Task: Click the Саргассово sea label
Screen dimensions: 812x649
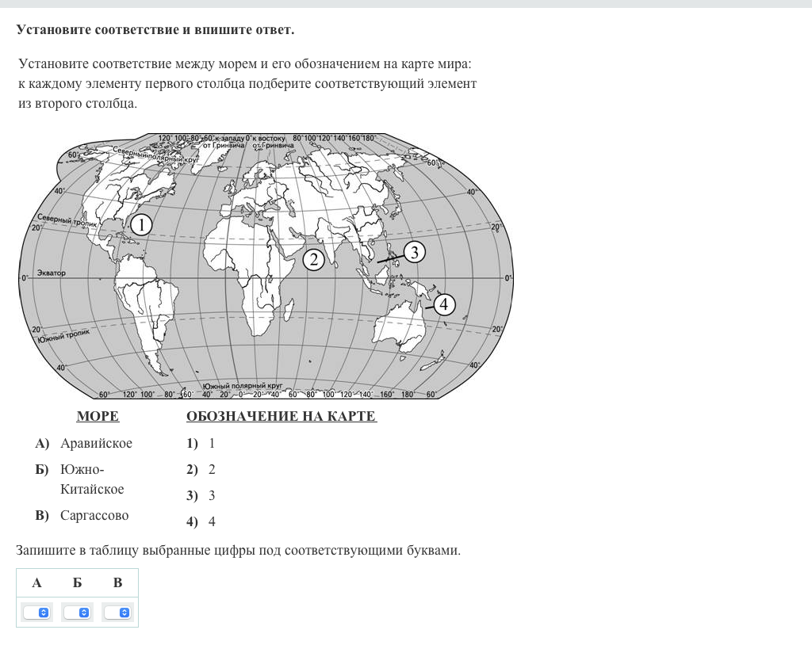Action: [x=94, y=516]
